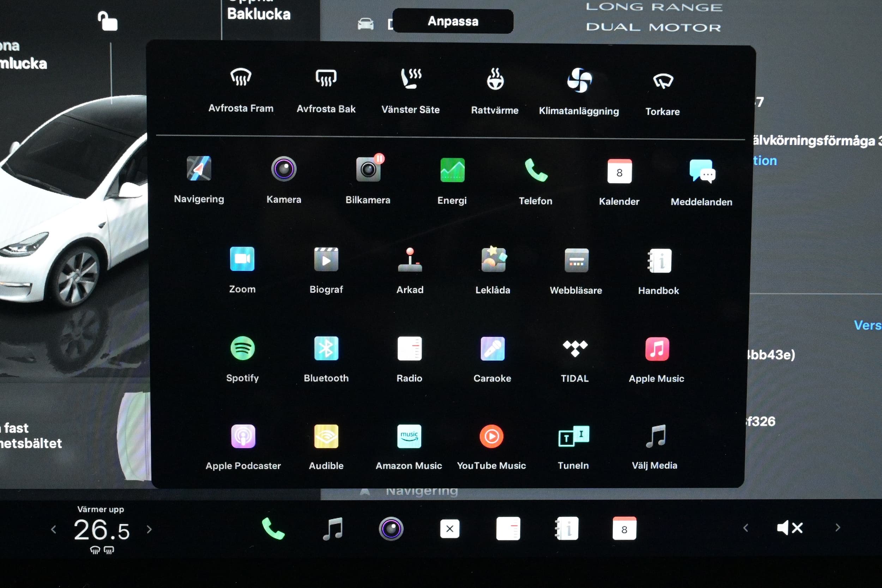Viewport: 882px width, 588px height.
Task: Toggle Rattvärme steering wheel heat
Action: (x=495, y=79)
